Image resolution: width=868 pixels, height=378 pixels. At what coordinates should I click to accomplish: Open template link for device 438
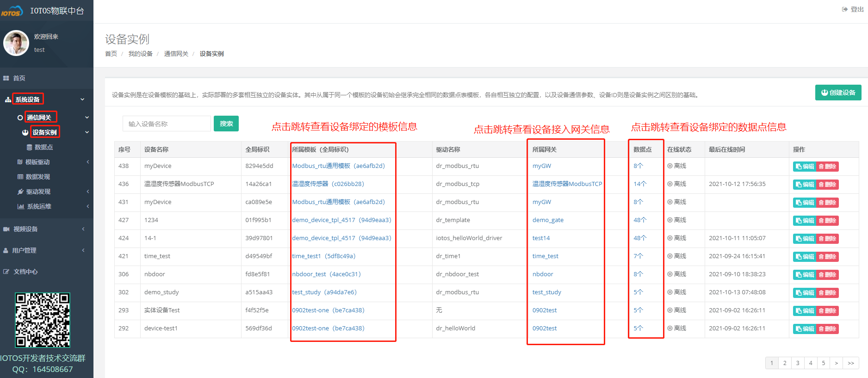coord(338,166)
